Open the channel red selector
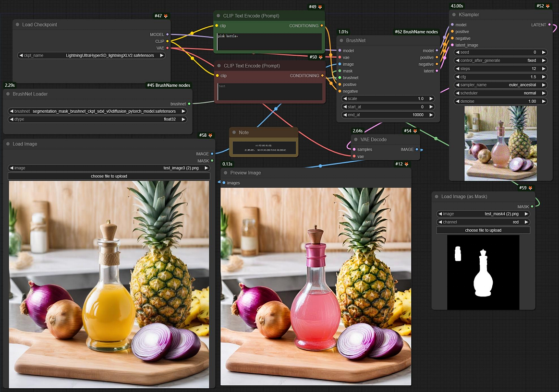 click(483, 222)
